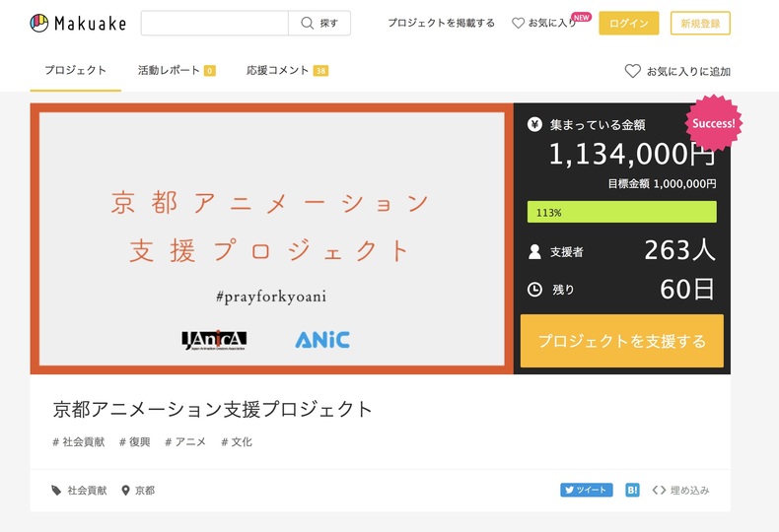Click the ログイン button
This screenshot has height=532, width=779.
pyautogui.click(x=628, y=24)
